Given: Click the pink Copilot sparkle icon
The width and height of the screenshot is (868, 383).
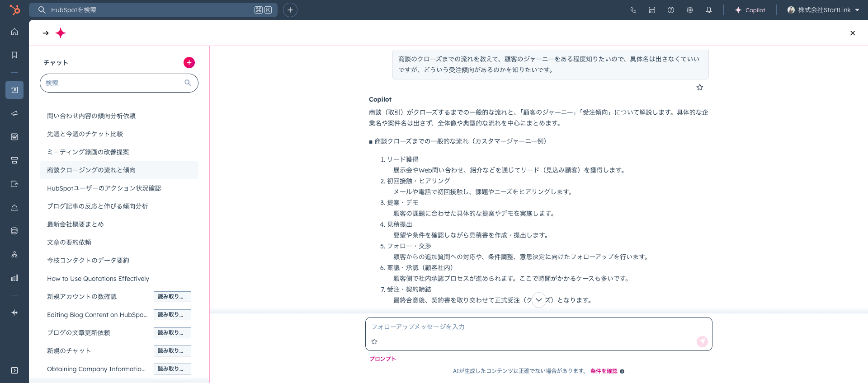Looking at the screenshot, I should (x=61, y=33).
